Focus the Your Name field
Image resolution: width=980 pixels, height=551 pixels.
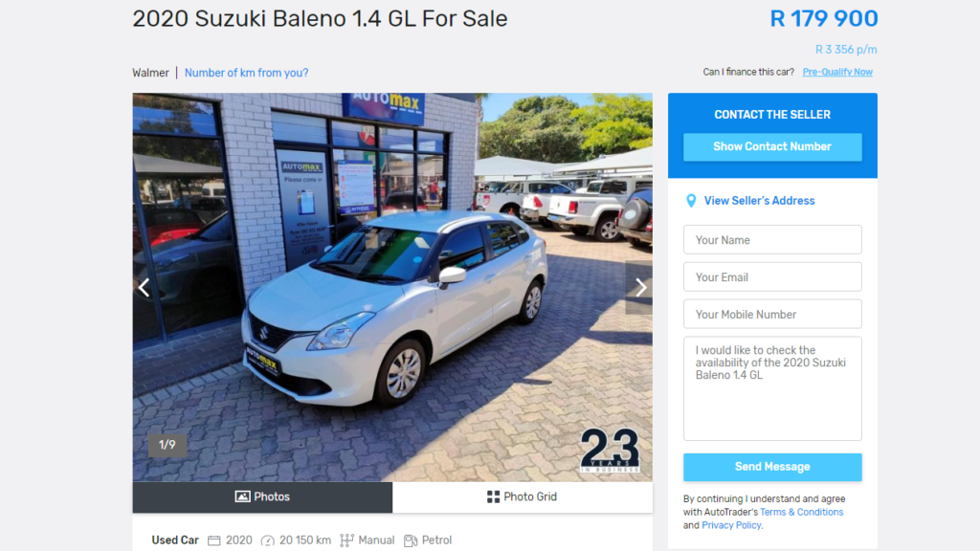772,240
